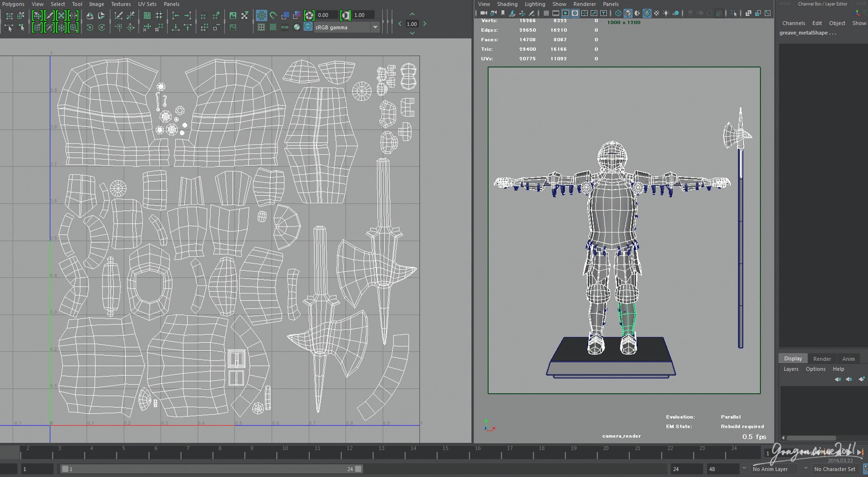Open the layer editor Options menu
This screenshot has height=477, width=868.
coord(815,369)
